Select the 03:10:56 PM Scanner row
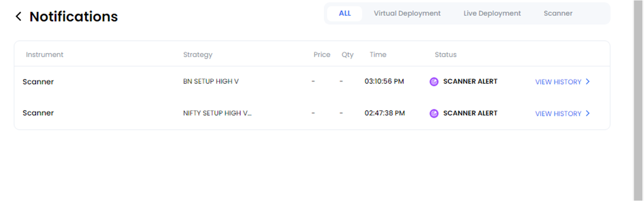Viewport: 644px width, 201px height. coord(312,82)
